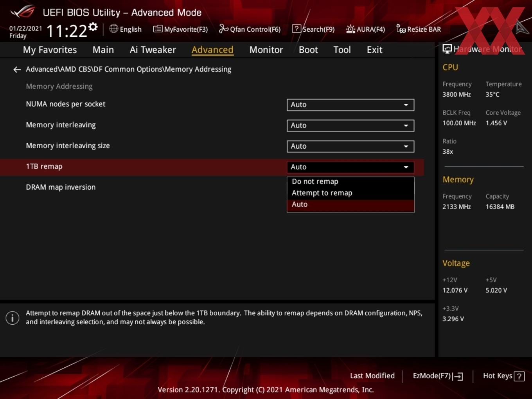Image resolution: width=532 pixels, height=399 pixels.
Task: Click CPU Frequency value 3800 MHz
Action: (457, 95)
